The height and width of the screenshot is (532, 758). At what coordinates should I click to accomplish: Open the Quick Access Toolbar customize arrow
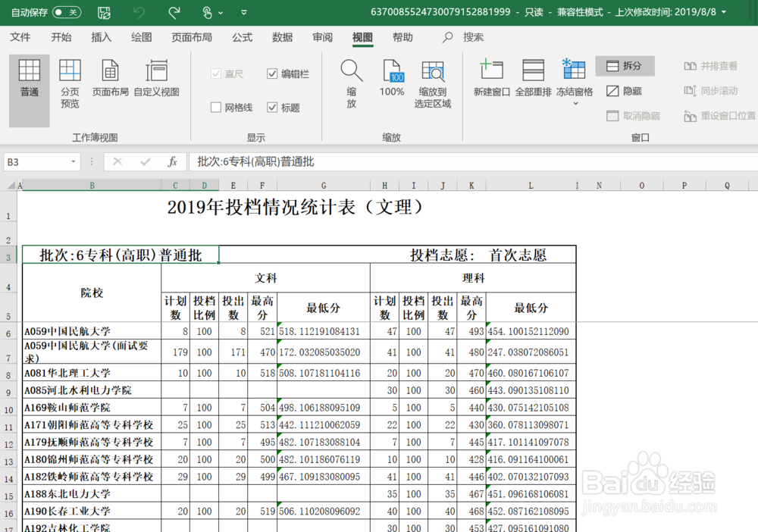[243, 12]
